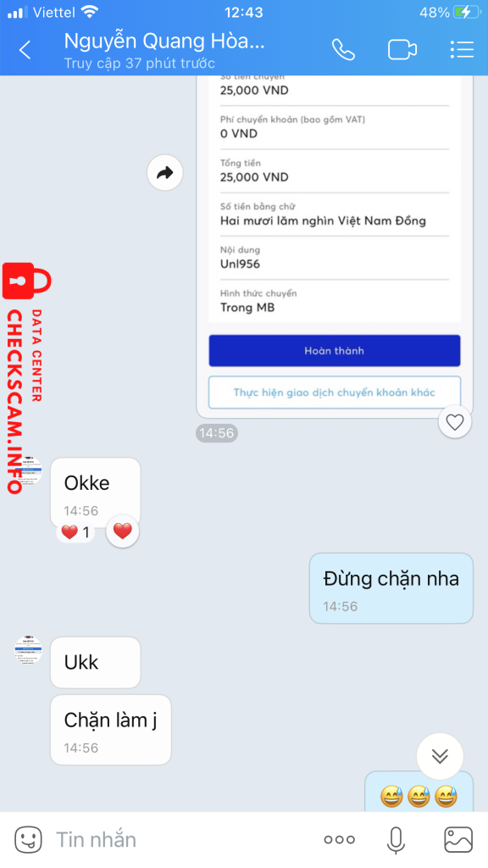Image resolution: width=488 pixels, height=868 pixels.
Task: Select the Đừng chặn nha message bubble
Action: (391, 588)
